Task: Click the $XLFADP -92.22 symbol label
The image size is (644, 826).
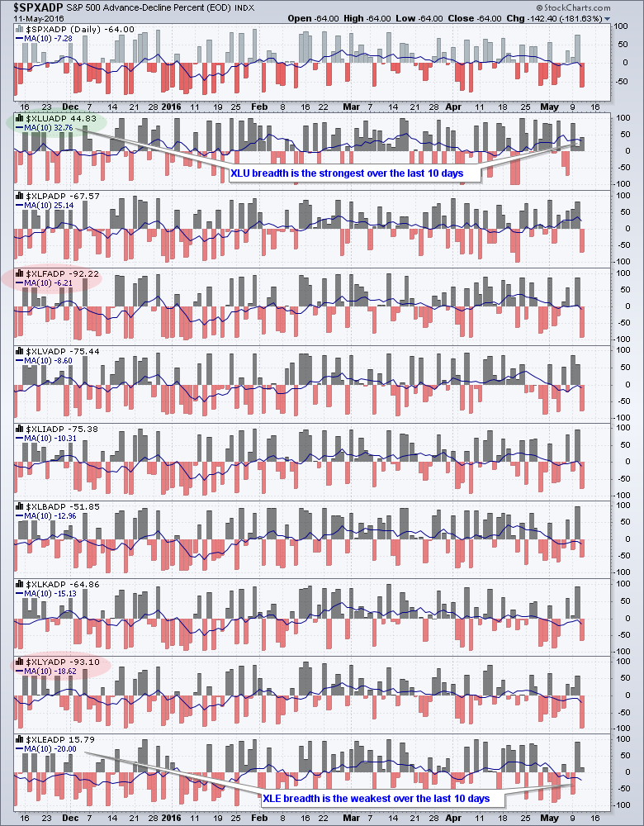Action: pos(63,274)
